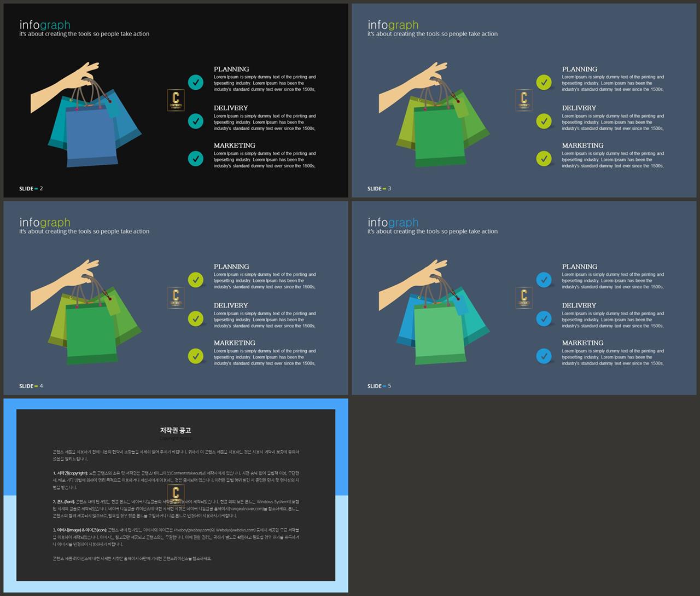Click Lorem Ipsum paragraph under PLANNING on slide 2
This screenshot has height=596, width=700.
click(x=265, y=83)
